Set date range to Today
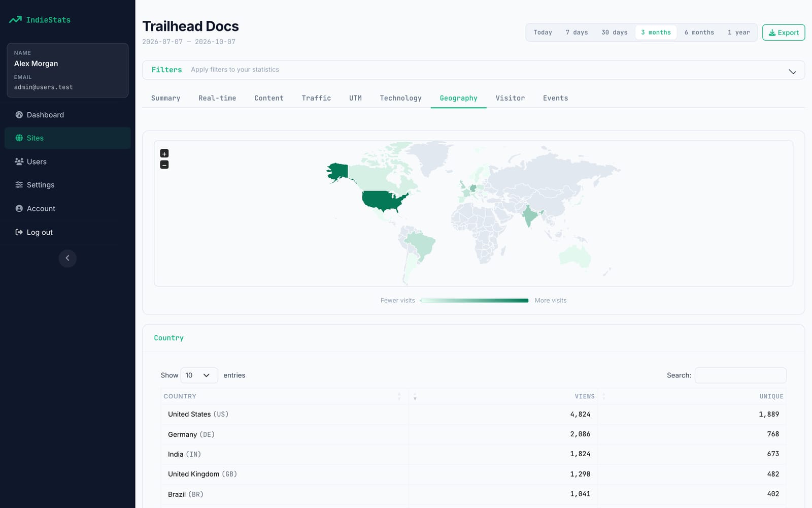812x508 pixels. click(x=543, y=33)
